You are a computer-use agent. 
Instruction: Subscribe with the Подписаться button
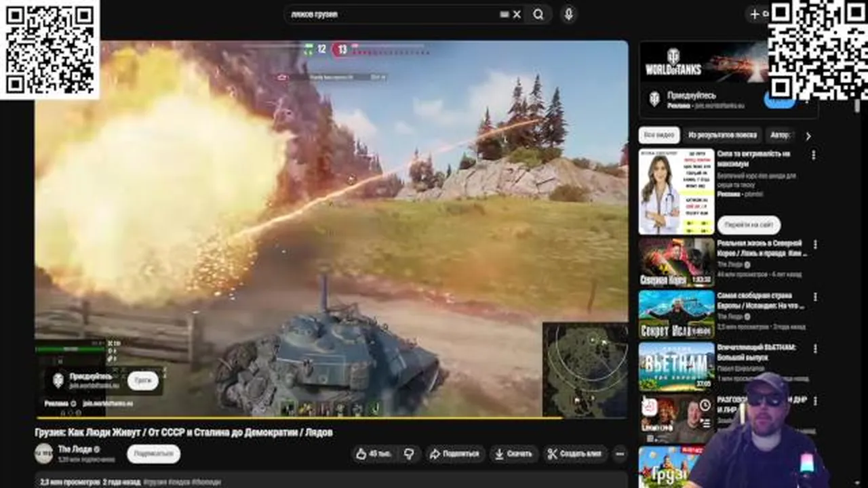tap(153, 454)
